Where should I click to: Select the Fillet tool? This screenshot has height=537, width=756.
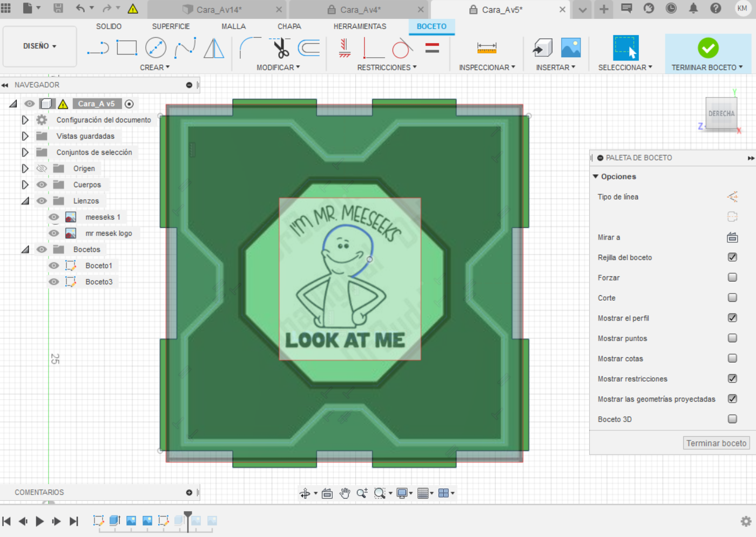pos(250,48)
